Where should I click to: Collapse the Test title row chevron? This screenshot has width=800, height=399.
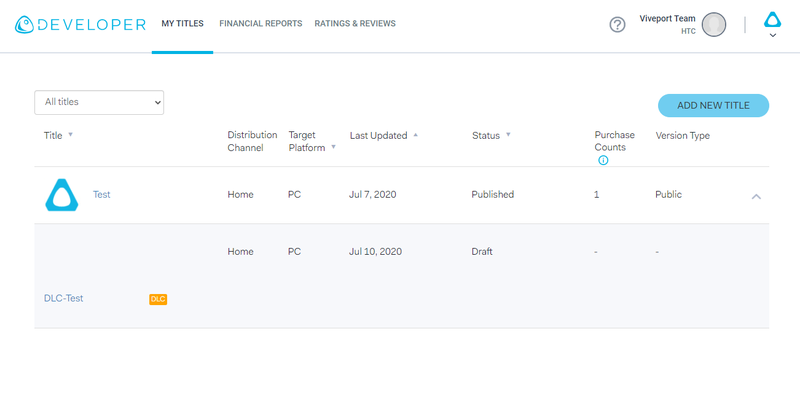(x=756, y=196)
